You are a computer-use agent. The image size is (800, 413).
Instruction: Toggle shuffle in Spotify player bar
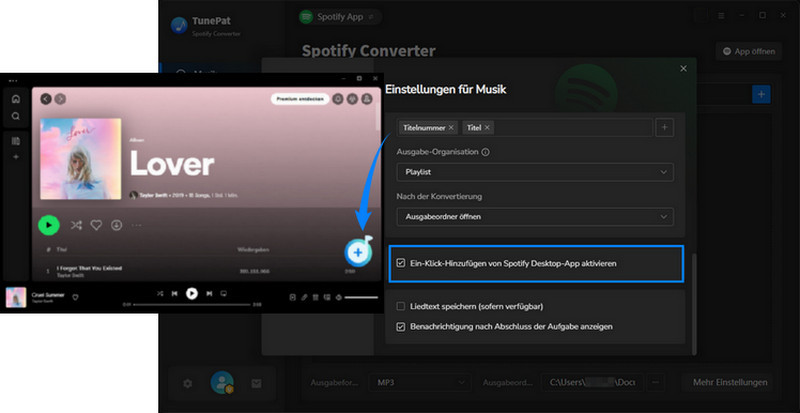pos(160,294)
